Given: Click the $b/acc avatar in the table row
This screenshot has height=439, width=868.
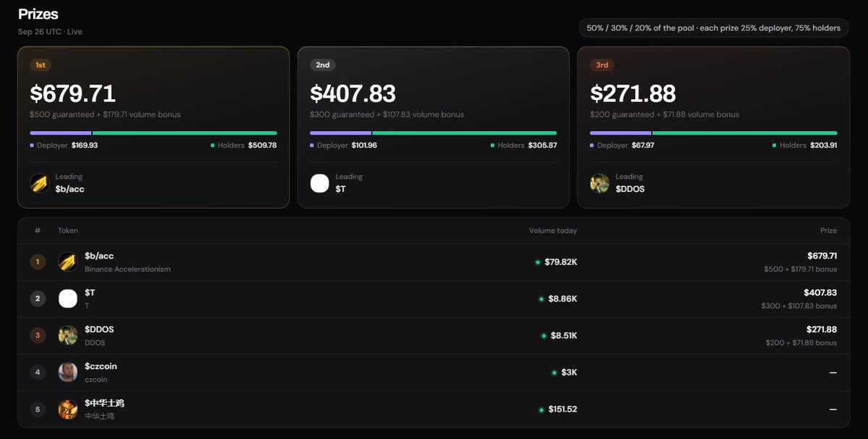Looking at the screenshot, I should 68,262.
